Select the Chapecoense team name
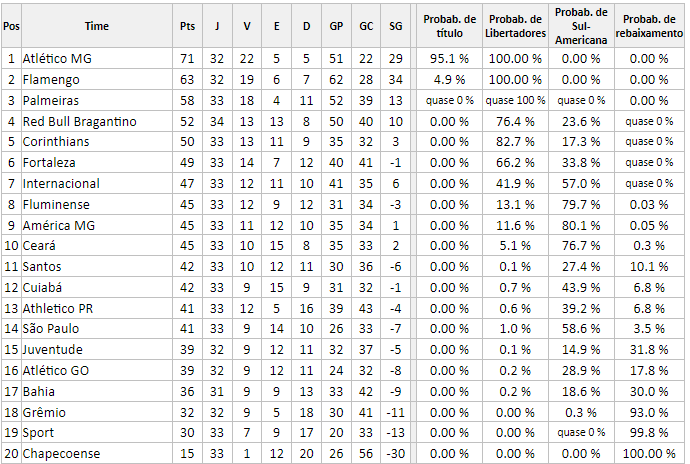The height and width of the screenshot is (464, 690). tap(61, 453)
